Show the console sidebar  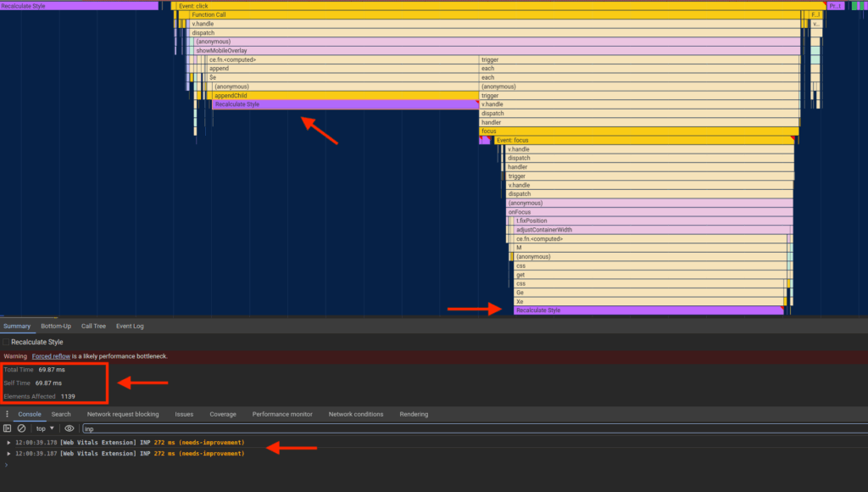(x=8, y=428)
